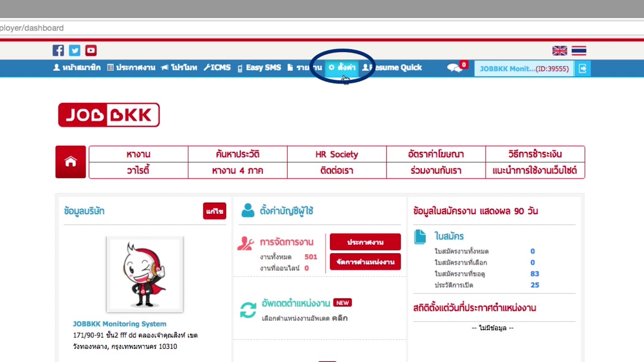Open ตั้งค่า settings menu item
The height and width of the screenshot is (362, 644).
point(342,67)
